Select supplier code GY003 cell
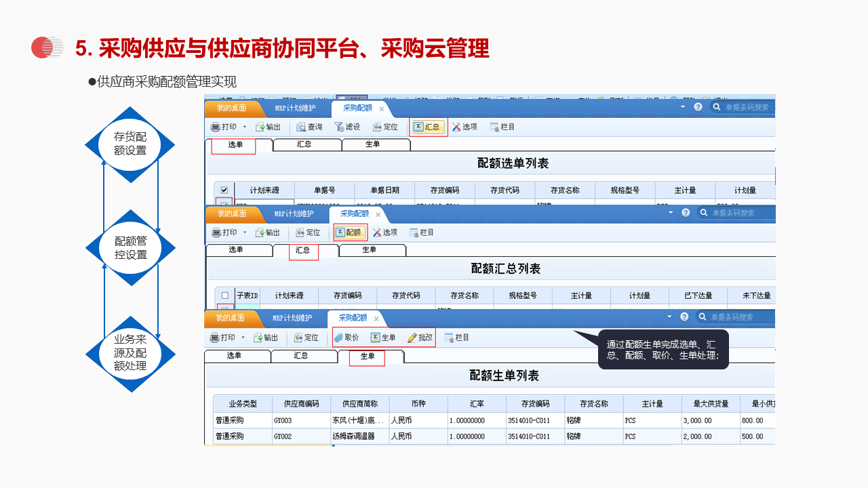 coord(302,420)
